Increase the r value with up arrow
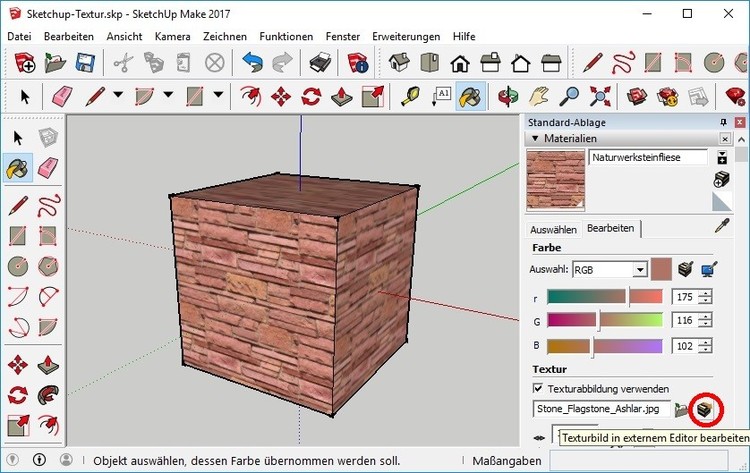 click(x=705, y=293)
